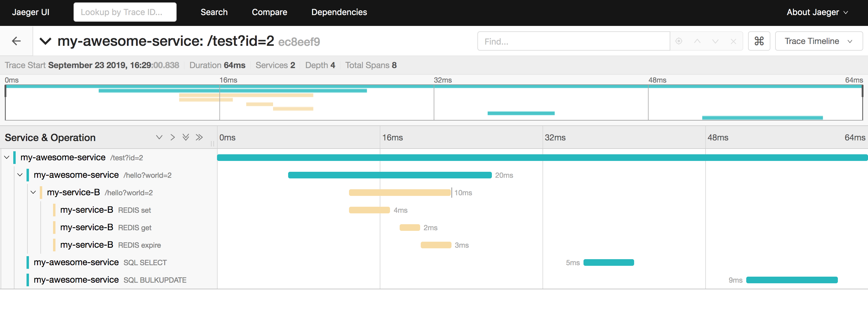868x311 pixels.
Task: Click the 10ms my-service-B span bar
Action: pos(400,193)
